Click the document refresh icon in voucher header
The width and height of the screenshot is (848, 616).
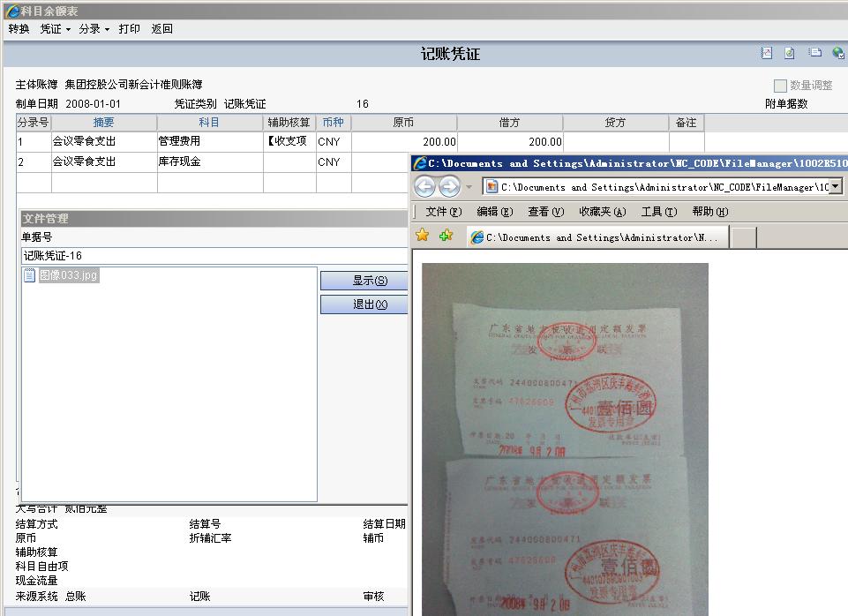pyautogui.click(x=790, y=53)
